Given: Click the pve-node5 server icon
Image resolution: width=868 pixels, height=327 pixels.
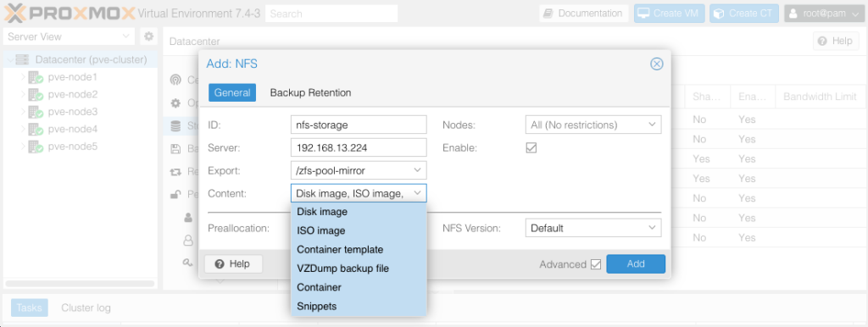Looking at the screenshot, I should tap(36, 147).
